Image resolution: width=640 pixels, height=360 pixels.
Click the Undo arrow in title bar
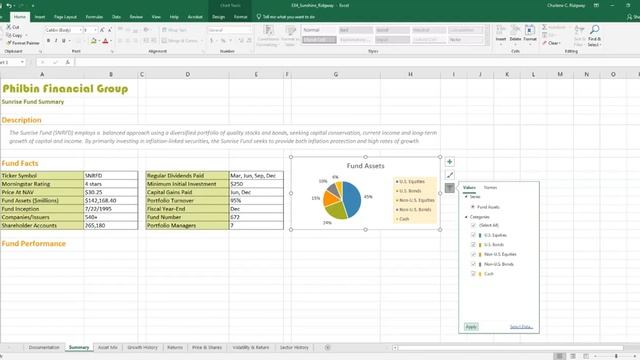(9, 6)
